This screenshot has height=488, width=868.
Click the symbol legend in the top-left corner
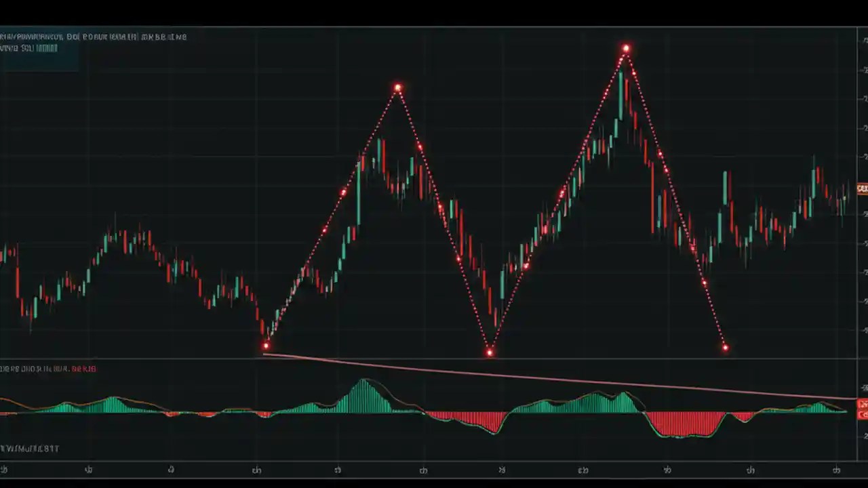94,37
